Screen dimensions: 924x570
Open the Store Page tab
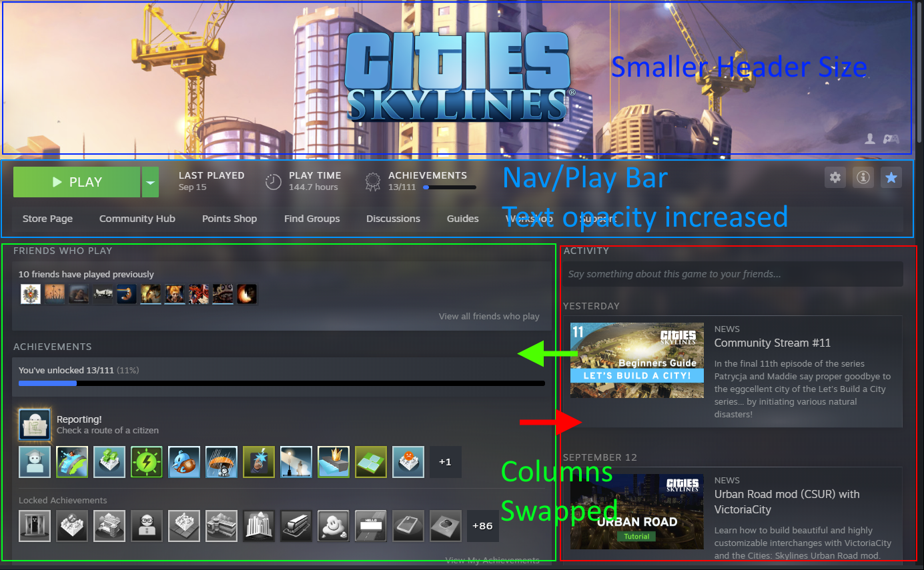click(47, 219)
